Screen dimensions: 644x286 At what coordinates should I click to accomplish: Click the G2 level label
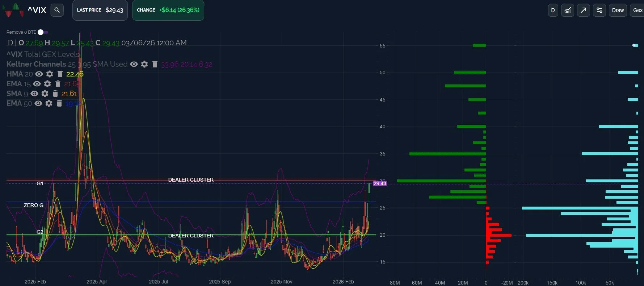(40, 232)
